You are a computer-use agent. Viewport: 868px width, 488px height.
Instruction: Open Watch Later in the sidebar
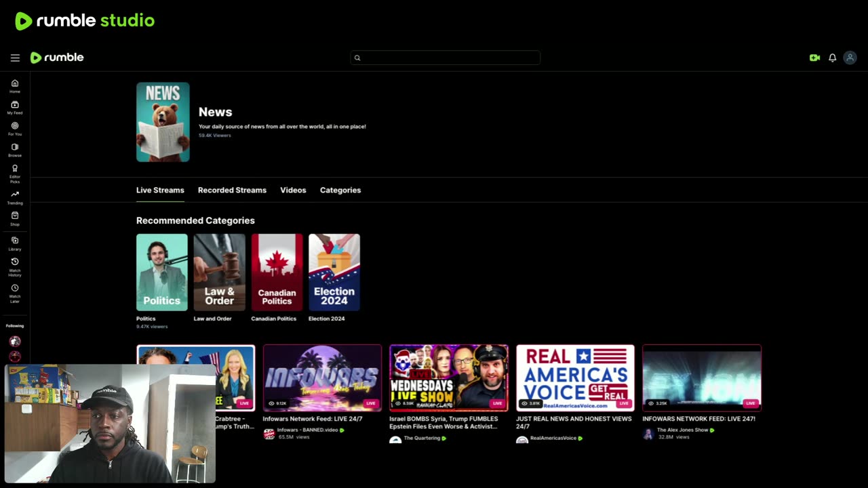[15, 293]
